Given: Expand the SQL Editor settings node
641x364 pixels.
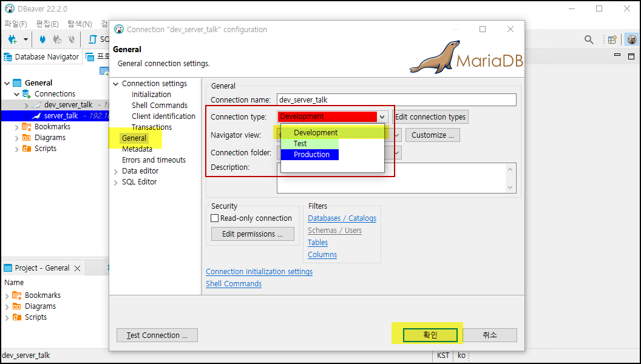Looking at the screenshot, I should pyautogui.click(x=116, y=182).
